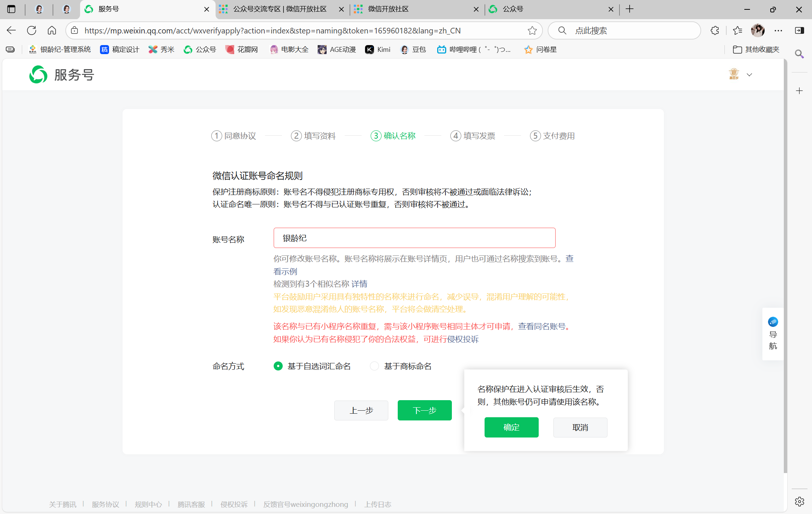Open 详情 link for similar names
Viewport: 812px width, 514px height.
pos(359,284)
